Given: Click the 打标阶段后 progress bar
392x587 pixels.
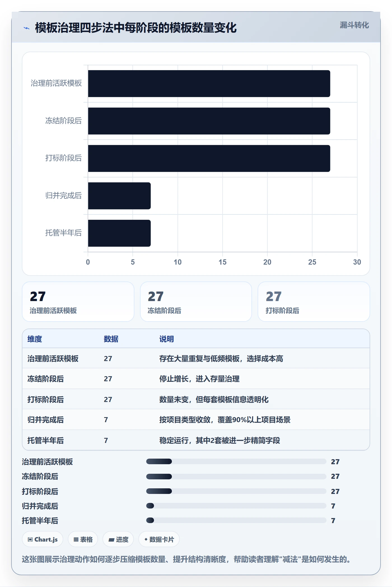Looking at the screenshot, I should (x=236, y=491).
